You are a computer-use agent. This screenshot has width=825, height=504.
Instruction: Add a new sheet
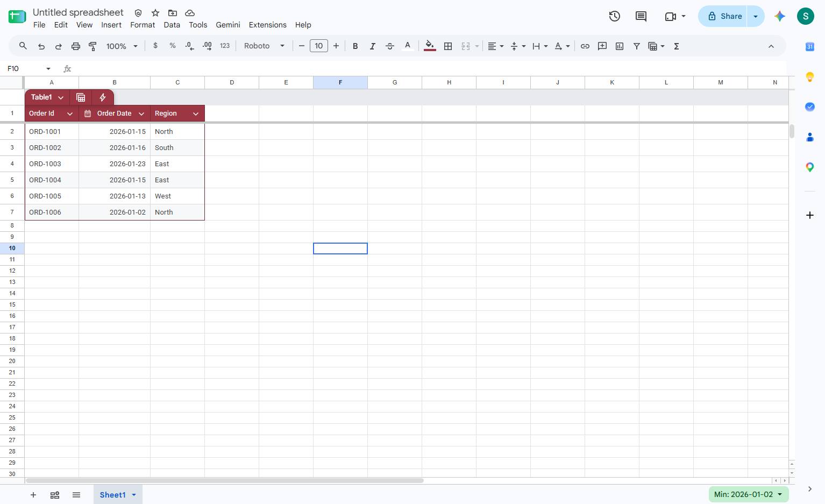point(33,495)
